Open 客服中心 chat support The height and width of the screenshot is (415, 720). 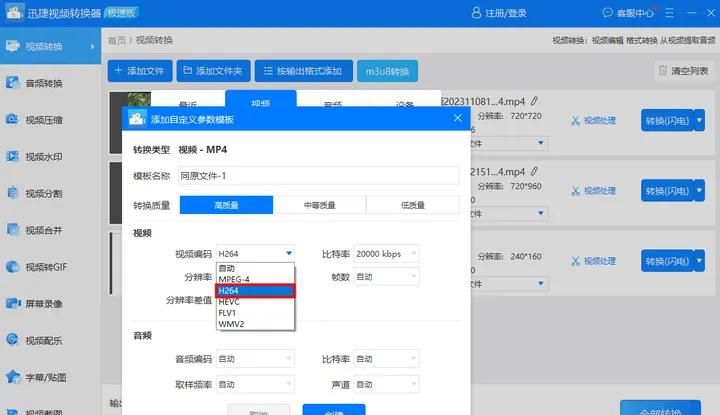coord(628,13)
